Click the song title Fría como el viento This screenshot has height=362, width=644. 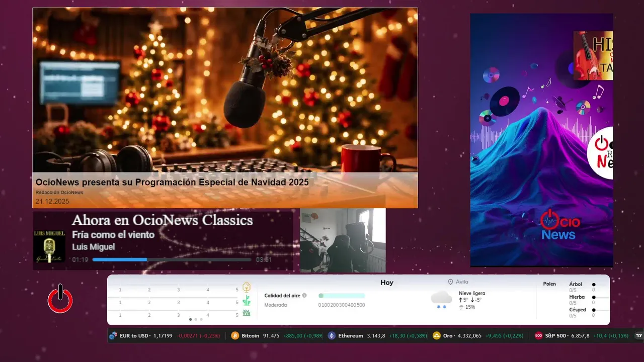[x=113, y=235]
